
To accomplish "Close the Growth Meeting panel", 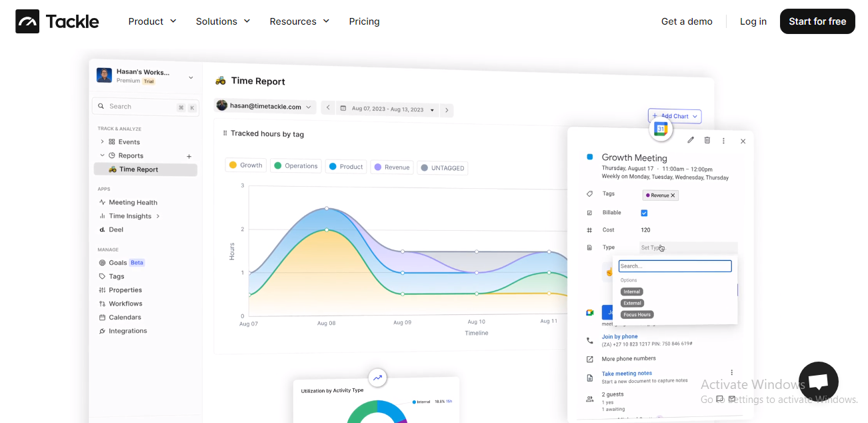I will (x=743, y=141).
